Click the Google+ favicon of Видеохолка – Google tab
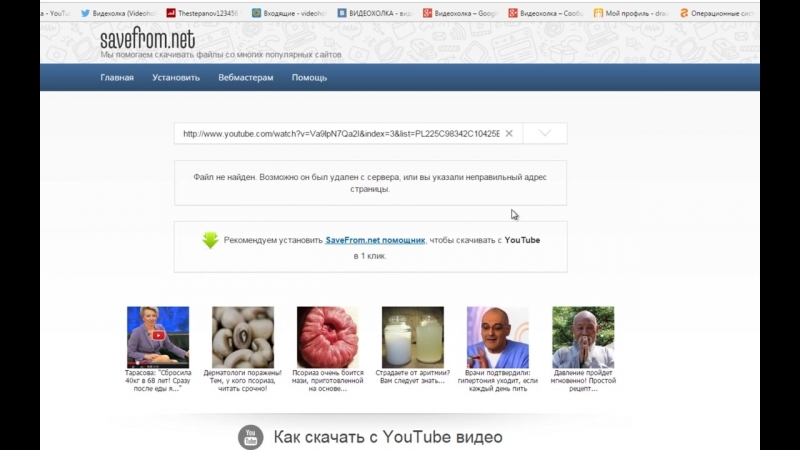Screen dimensions: 800x450 click(428, 13)
